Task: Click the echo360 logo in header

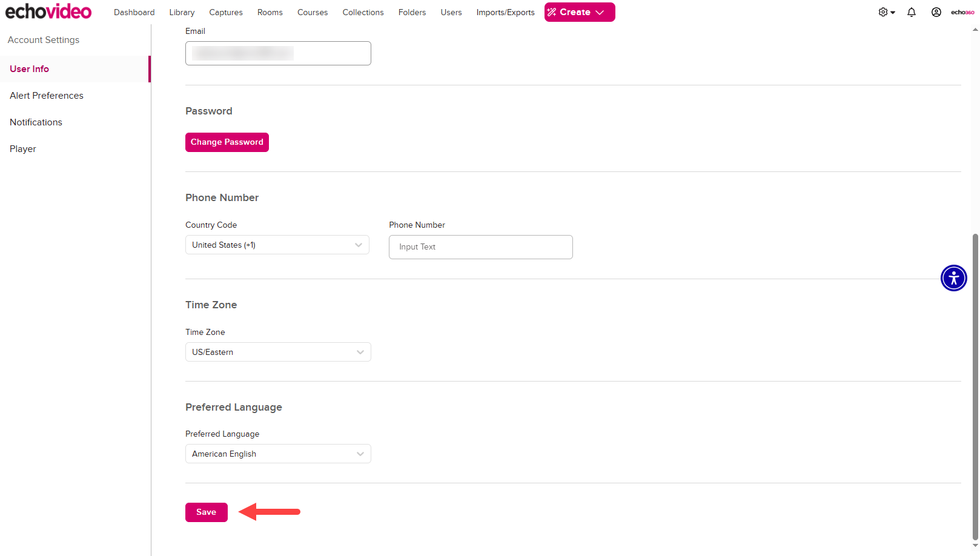Action: [962, 12]
